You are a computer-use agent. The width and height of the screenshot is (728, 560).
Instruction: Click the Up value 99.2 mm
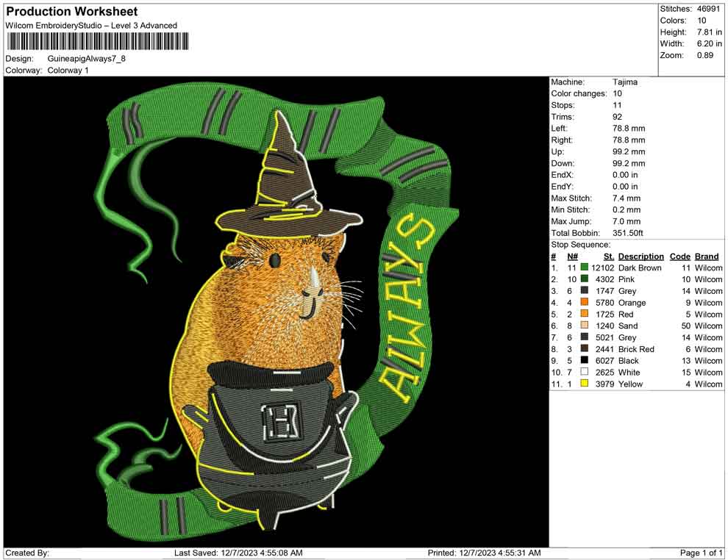point(629,151)
